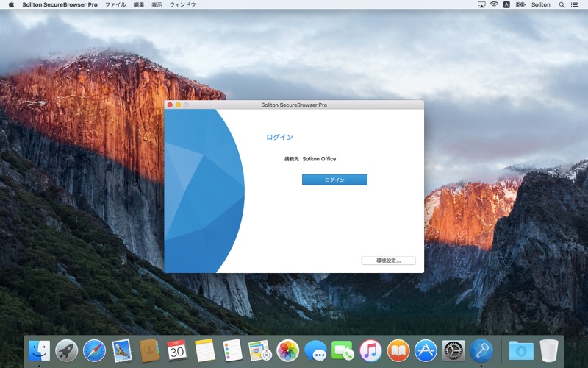Open Reminders from the Dock
The height and width of the screenshot is (368, 588).
(x=232, y=351)
